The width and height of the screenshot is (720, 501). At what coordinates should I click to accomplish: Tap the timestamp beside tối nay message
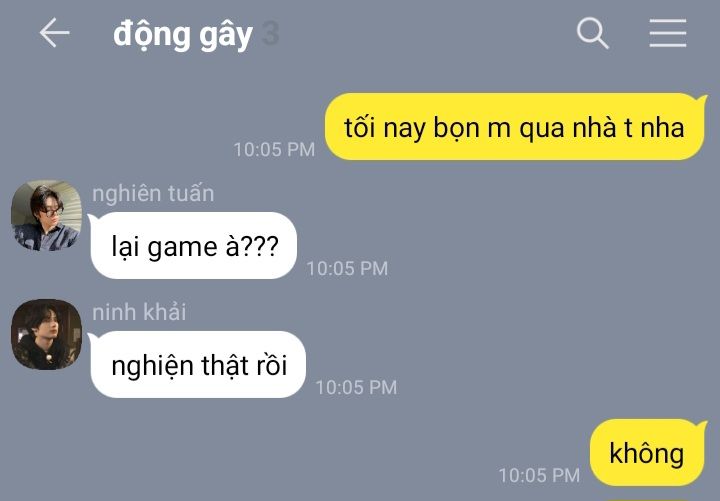[274, 150]
